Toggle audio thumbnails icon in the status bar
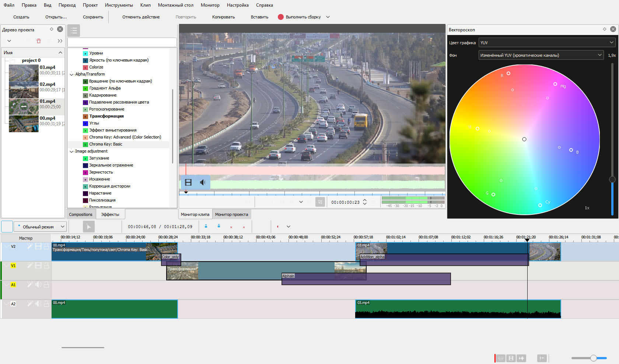Viewport: 619px width, 364px height. click(521, 358)
